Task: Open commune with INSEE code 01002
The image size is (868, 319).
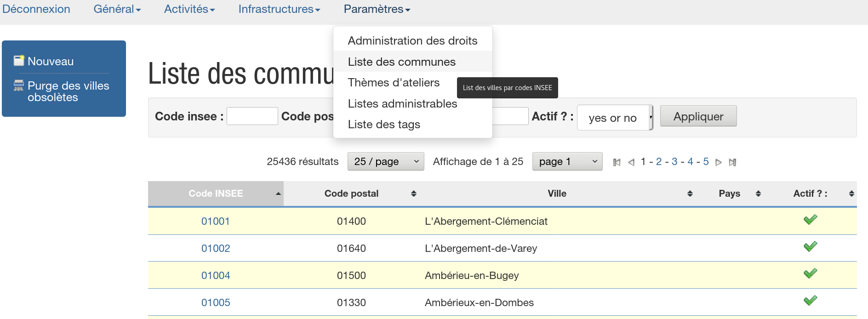Action: click(216, 248)
